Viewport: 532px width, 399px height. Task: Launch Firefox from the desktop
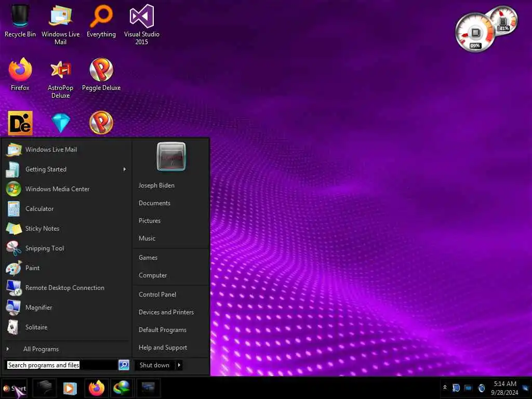[20, 75]
